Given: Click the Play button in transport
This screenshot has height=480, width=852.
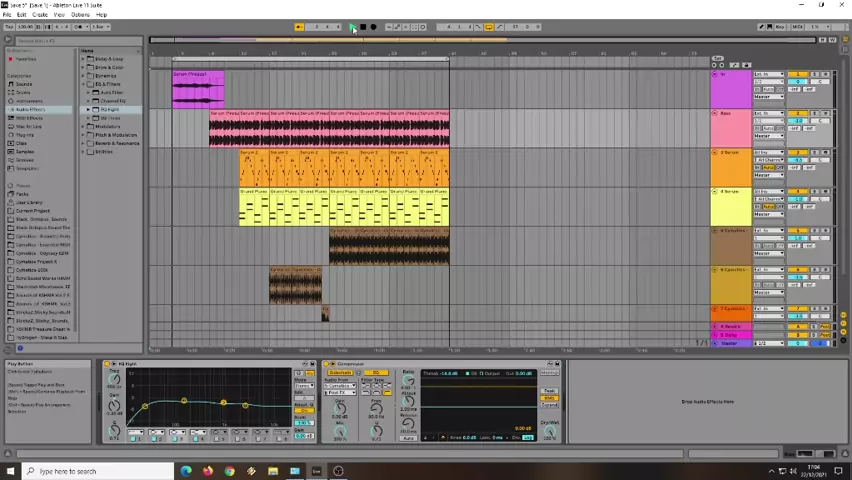Looking at the screenshot, I should pos(352,27).
